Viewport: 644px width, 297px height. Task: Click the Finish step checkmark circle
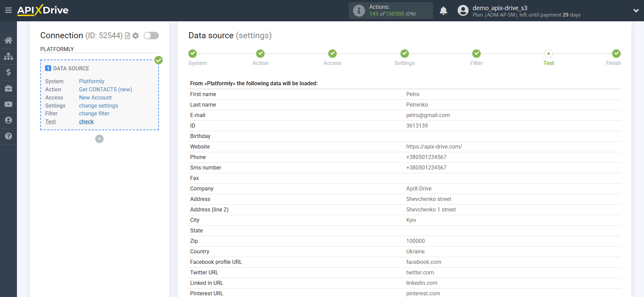[616, 53]
